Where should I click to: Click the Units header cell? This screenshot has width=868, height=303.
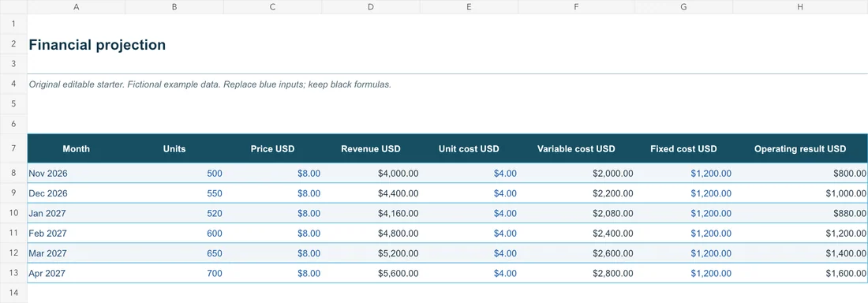coord(174,148)
